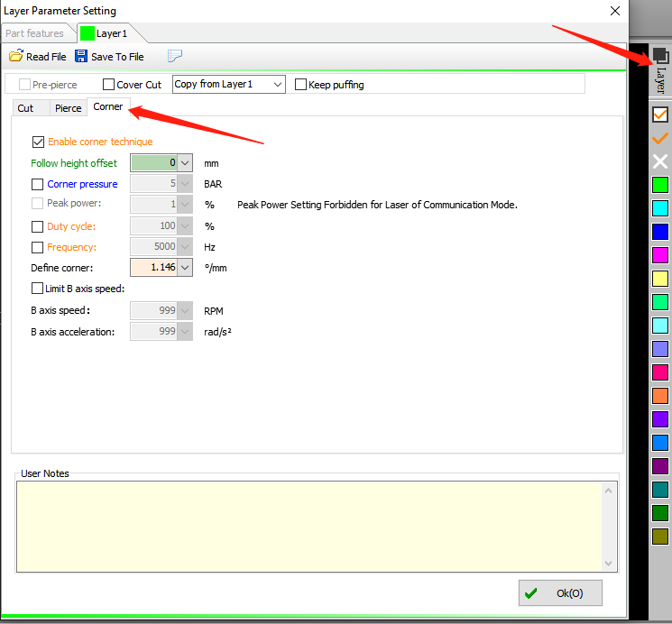Select the azure blue layer swatch

tap(660, 443)
